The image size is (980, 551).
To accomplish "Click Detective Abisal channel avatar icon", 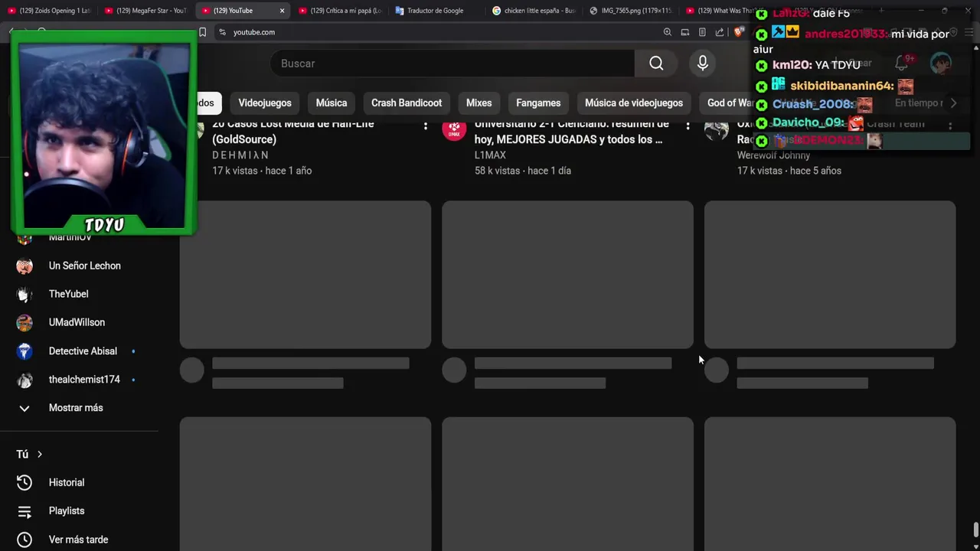I will pos(24,351).
